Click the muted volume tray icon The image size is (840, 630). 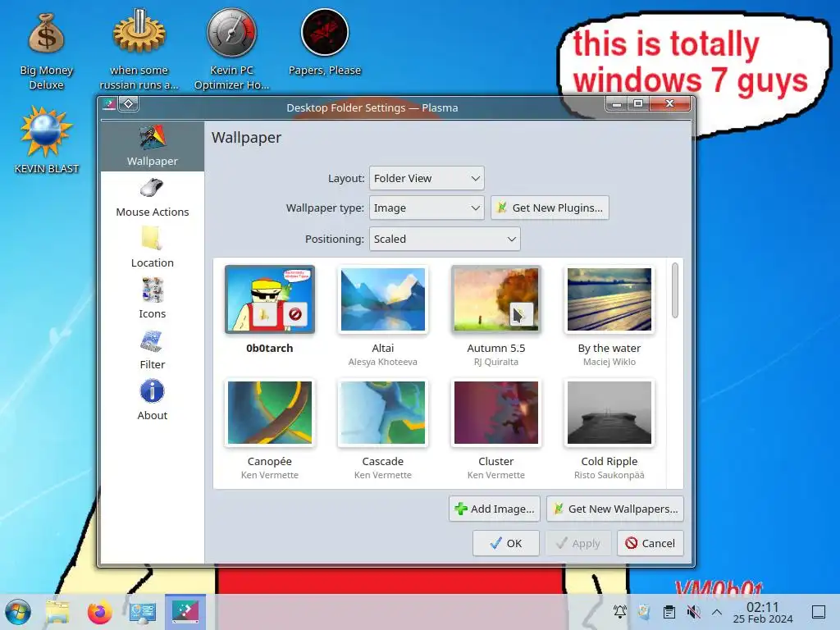coord(693,612)
